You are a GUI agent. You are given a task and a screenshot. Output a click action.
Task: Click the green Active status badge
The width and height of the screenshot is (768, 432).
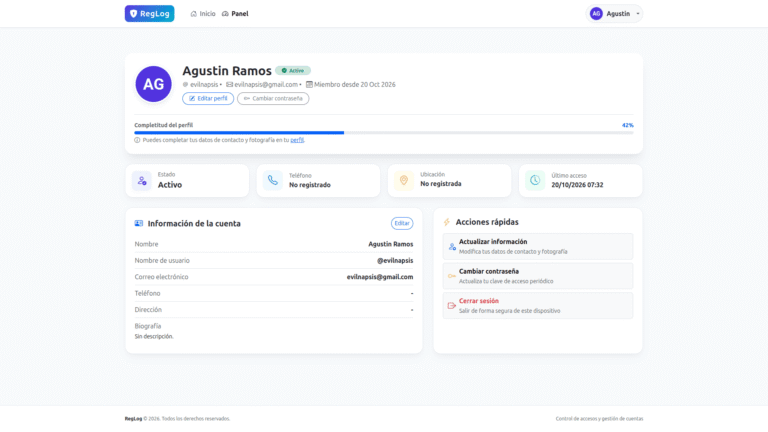[293, 71]
